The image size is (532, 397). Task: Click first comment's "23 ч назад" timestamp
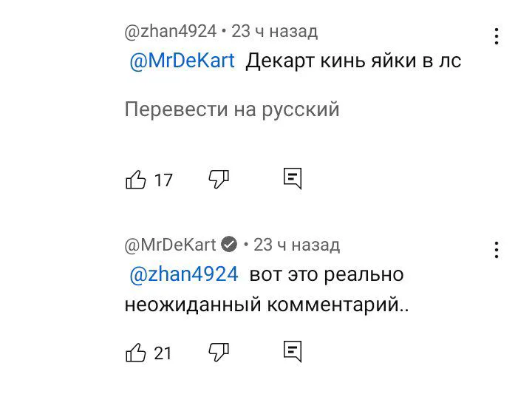click(x=274, y=32)
